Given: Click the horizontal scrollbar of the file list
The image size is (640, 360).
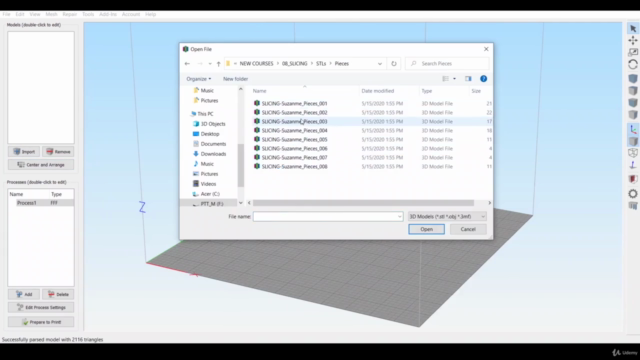Looking at the screenshot, I should point(363,203).
